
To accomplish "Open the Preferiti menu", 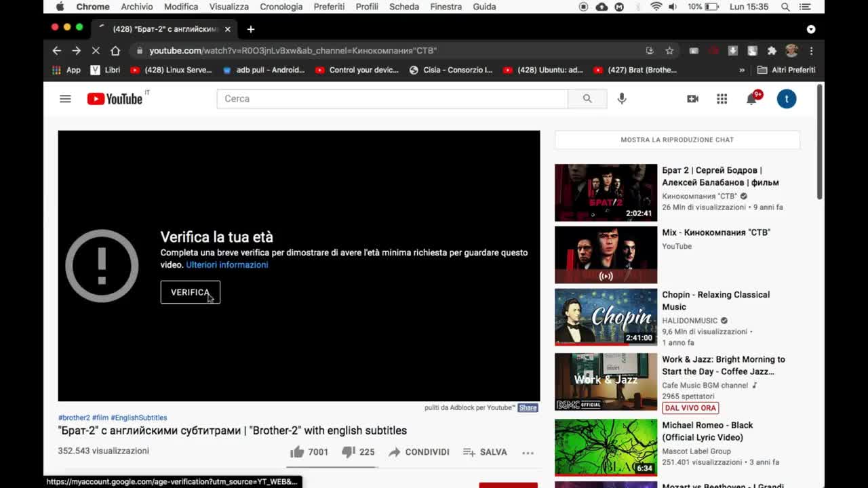I will (x=329, y=7).
